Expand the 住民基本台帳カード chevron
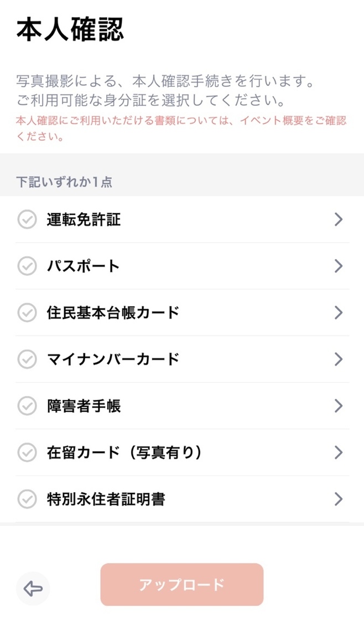The width and height of the screenshot is (364, 623). [x=339, y=312]
